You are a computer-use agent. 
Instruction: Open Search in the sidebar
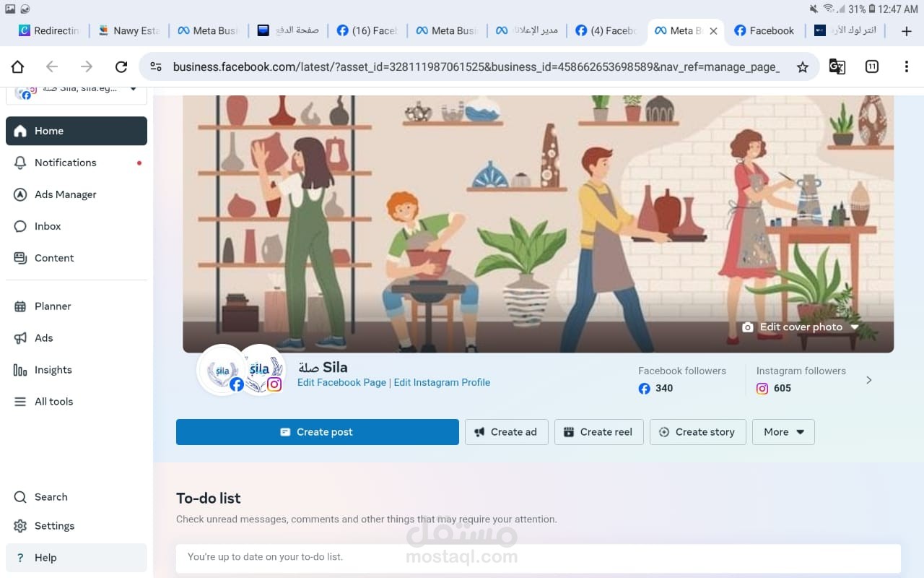pyautogui.click(x=77, y=497)
